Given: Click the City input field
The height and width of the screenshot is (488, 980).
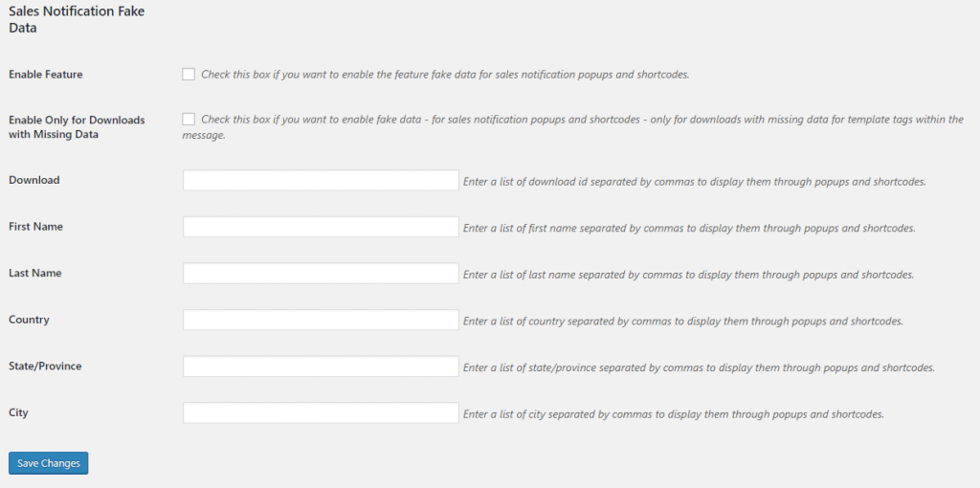Looking at the screenshot, I should pyautogui.click(x=321, y=413).
